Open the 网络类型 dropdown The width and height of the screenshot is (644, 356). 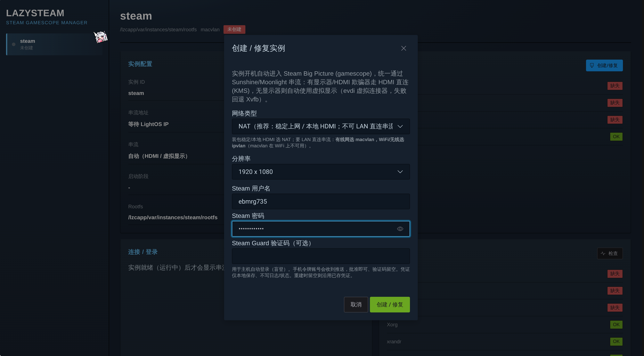[321, 126]
